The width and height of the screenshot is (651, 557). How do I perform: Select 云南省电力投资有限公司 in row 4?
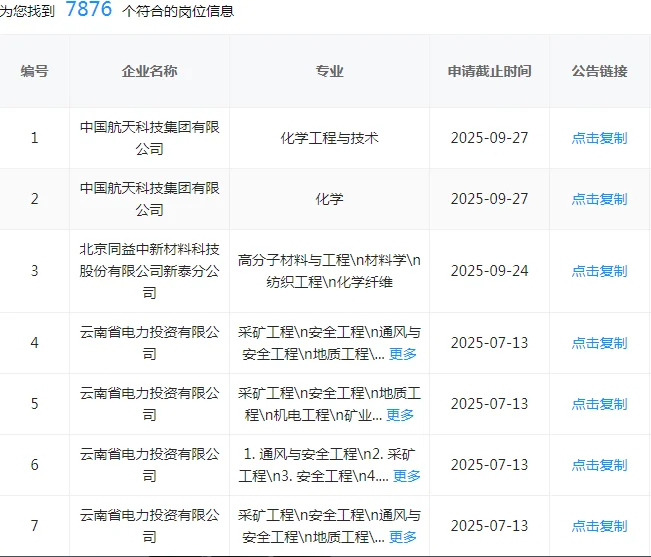pyautogui.click(x=149, y=343)
